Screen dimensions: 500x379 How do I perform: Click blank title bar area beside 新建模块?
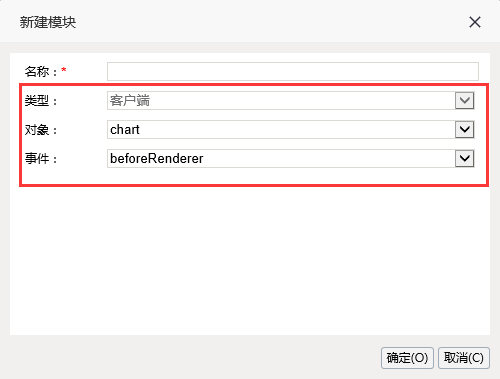pos(267,22)
